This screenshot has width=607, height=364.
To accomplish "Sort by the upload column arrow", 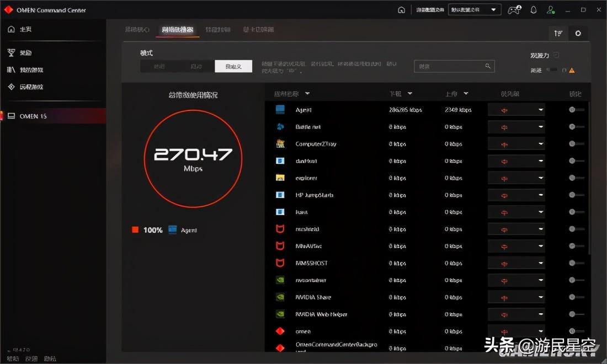I will click(x=466, y=93).
